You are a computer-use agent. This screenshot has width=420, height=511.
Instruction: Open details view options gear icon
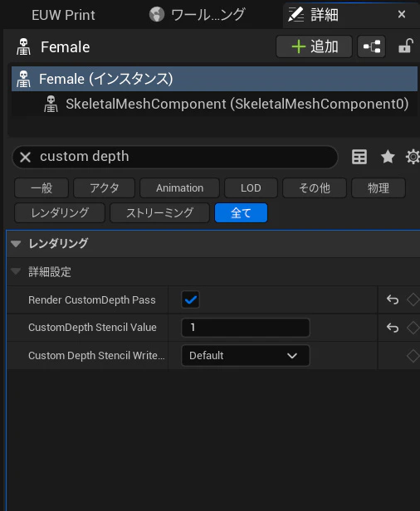(x=413, y=157)
